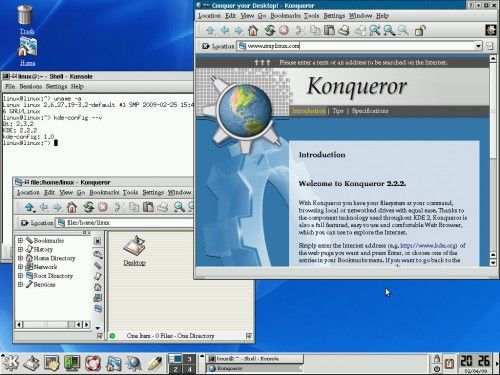Expand the Root Directory tree node
500x375 pixels.
click(20, 276)
